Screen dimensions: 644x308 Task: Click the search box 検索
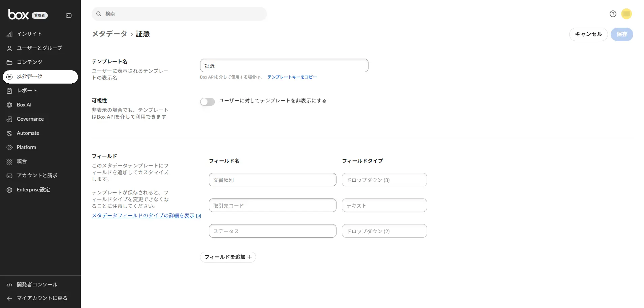click(x=179, y=14)
